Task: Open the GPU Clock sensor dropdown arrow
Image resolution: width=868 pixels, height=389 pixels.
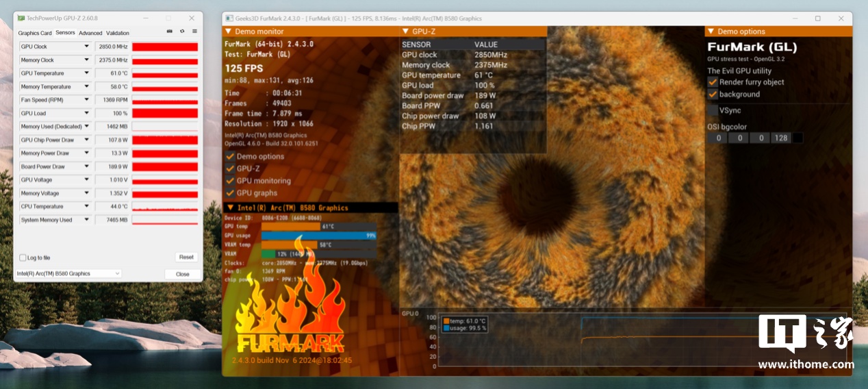Action: [86, 47]
